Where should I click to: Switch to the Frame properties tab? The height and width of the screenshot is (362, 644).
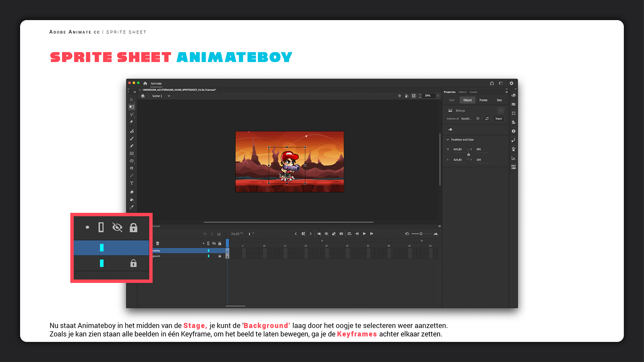(483, 100)
